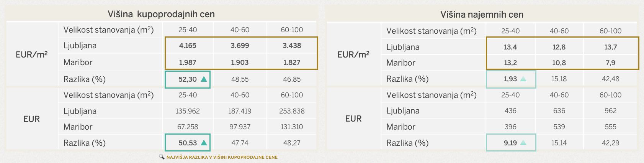Viewport: 644px width, 163px height.
Task: Select the Maribor total value 67.258
Action: [188, 127]
